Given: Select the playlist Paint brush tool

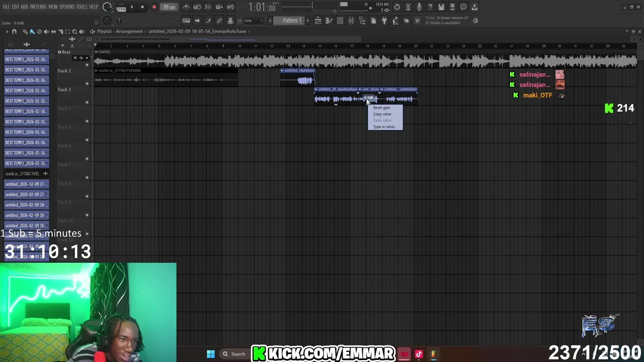Looking at the screenshot, I should pos(32,32).
